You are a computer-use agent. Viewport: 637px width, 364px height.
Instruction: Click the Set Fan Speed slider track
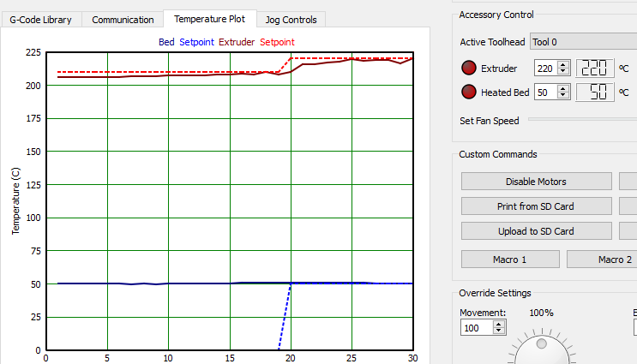[583, 119]
